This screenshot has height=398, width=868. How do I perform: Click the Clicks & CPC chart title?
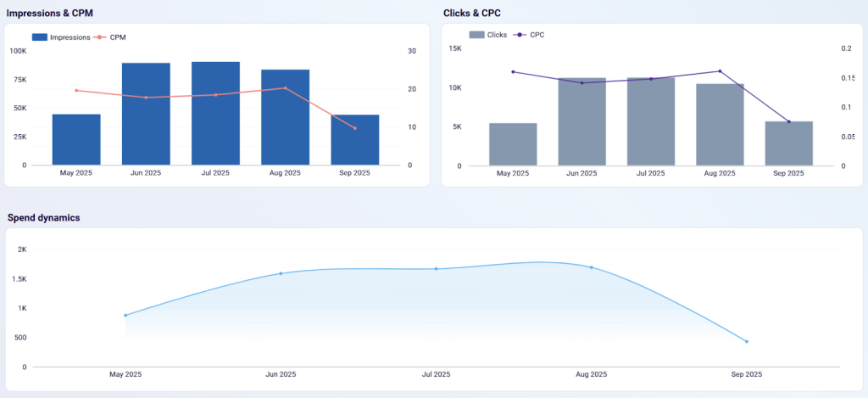(x=472, y=13)
